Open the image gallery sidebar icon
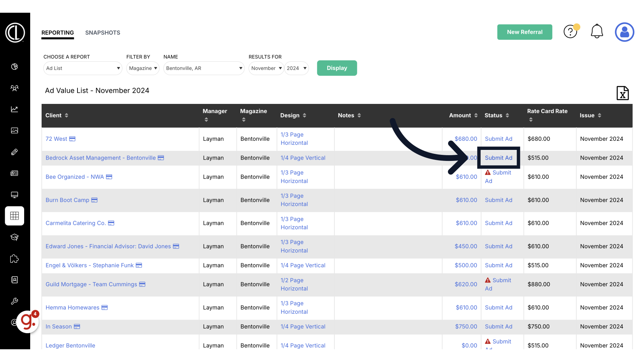Image resolution: width=644 pixels, height=362 pixels. tap(14, 130)
